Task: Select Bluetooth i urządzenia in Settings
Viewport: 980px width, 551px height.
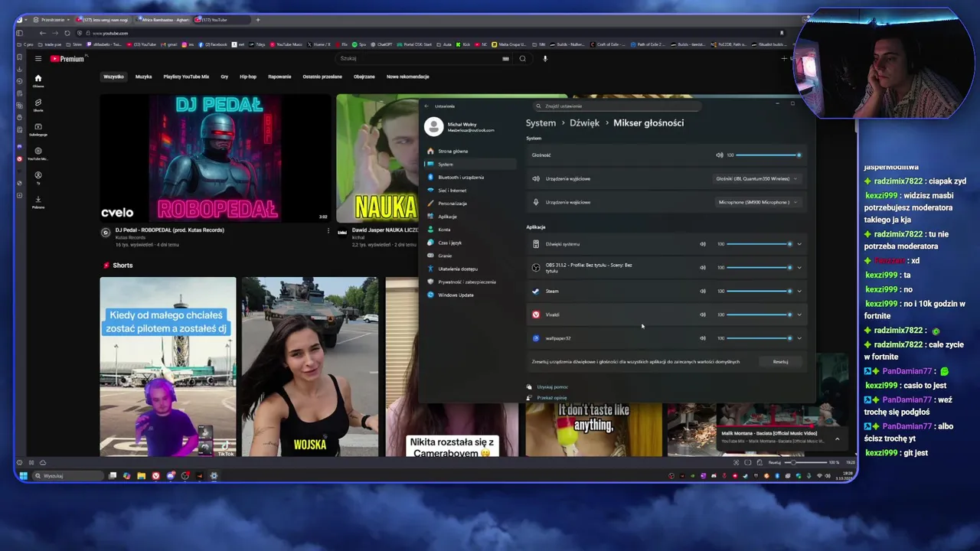Action: [x=469, y=178]
